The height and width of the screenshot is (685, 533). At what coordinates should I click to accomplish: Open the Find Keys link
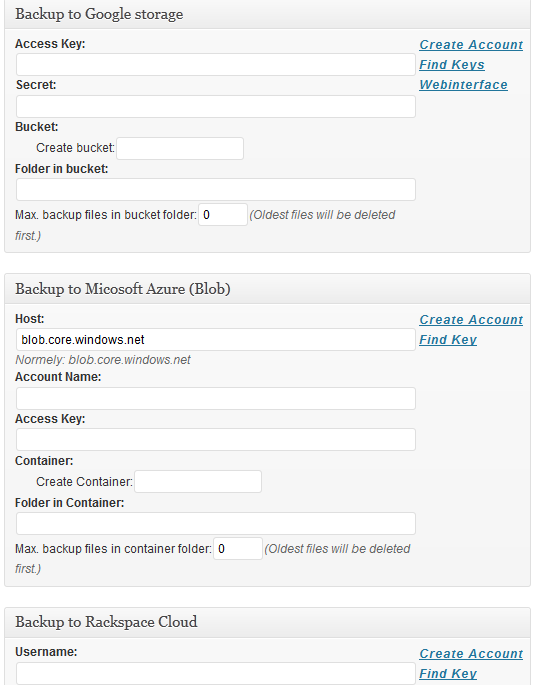pyautogui.click(x=452, y=65)
